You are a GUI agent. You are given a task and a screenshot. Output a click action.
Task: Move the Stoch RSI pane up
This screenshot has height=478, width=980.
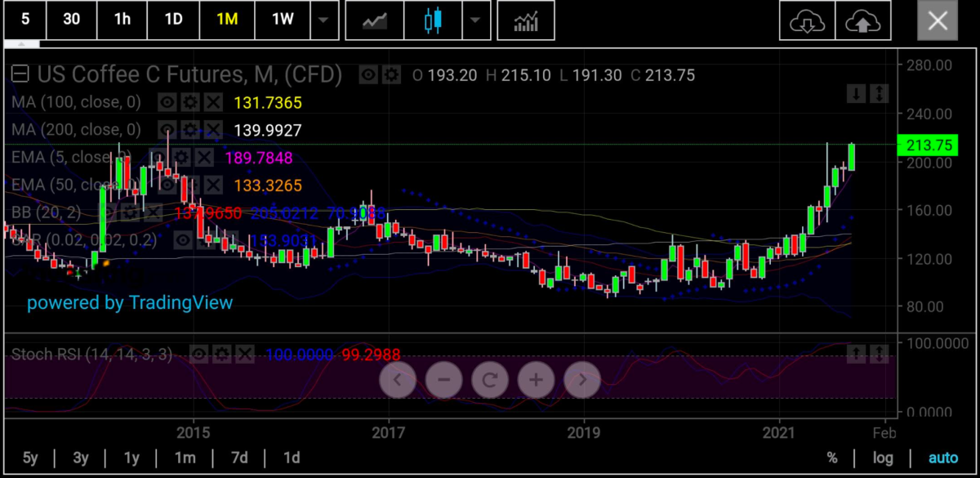[856, 354]
